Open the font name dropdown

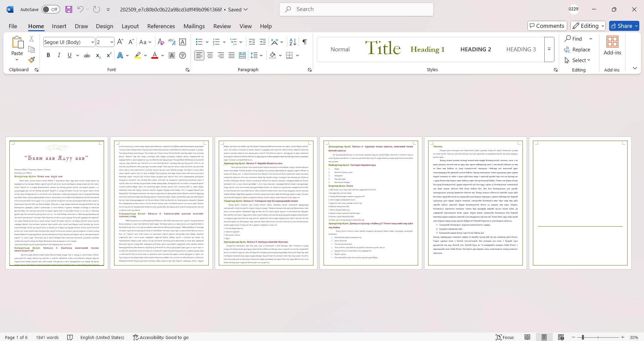pyautogui.click(x=92, y=42)
